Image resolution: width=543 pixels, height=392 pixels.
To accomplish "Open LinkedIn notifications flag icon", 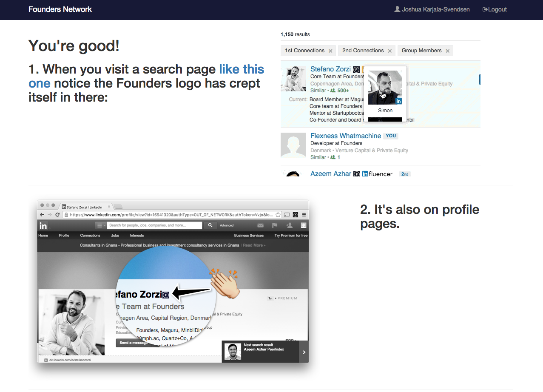I will tap(275, 225).
